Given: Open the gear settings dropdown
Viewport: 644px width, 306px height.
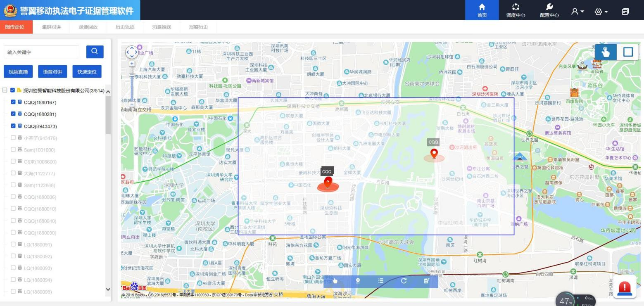Looking at the screenshot, I should (x=601, y=12).
